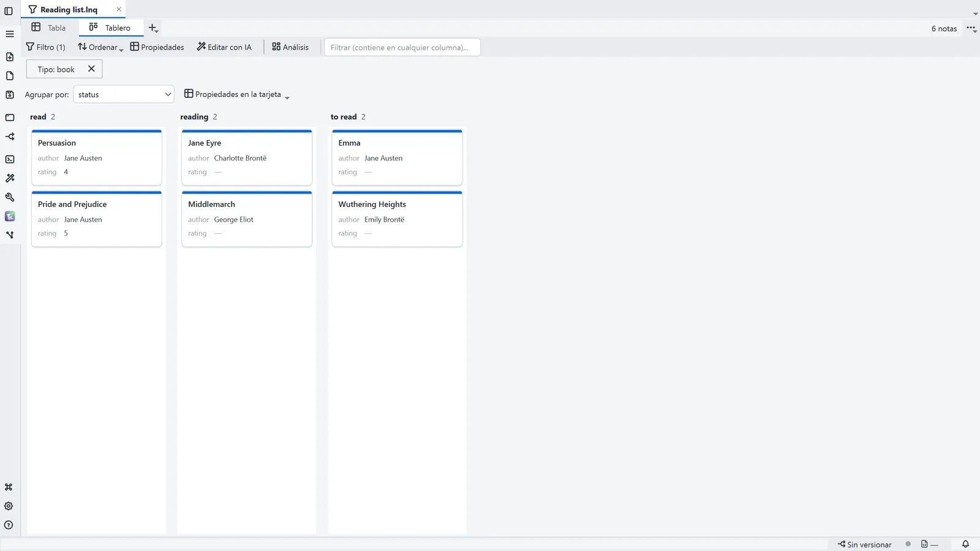This screenshot has width=980, height=551.
Task: Switch to the Tabla view tab
Action: pyautogui.click(x=49, y=28)
